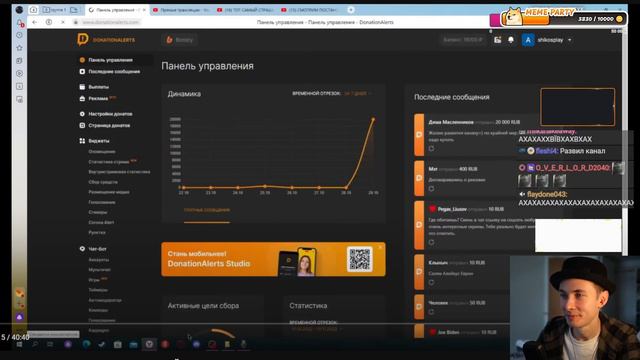The height and width of the screenshot is (360, 640).
Task: Open the play icon in browser sidebar
Action: coord(19,73)
